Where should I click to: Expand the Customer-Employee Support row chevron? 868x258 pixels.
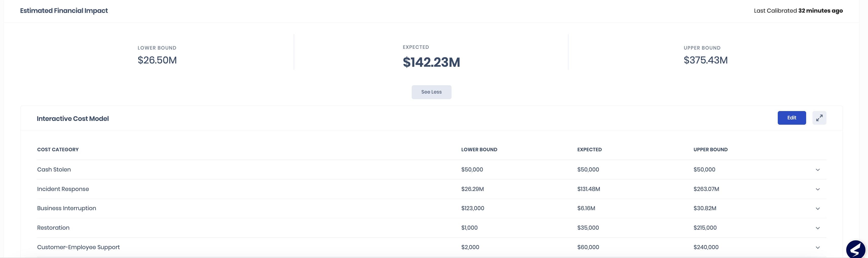click(x=818, y=248)
